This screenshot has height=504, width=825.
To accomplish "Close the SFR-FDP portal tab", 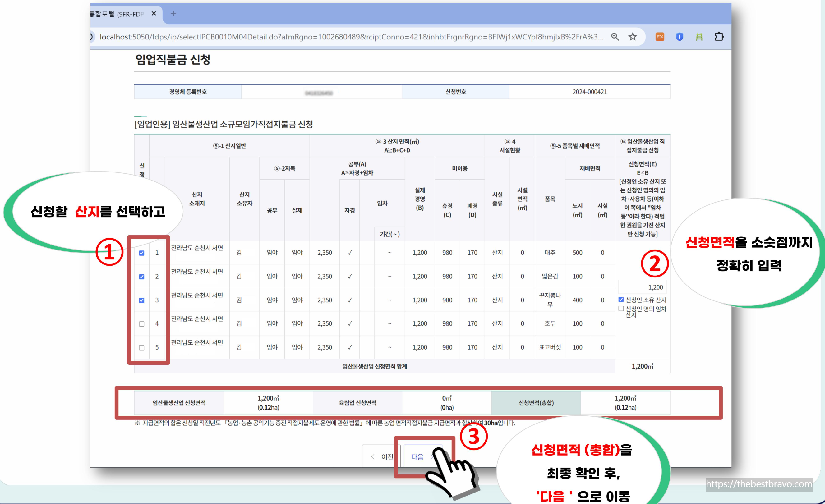I will [154, 14].
